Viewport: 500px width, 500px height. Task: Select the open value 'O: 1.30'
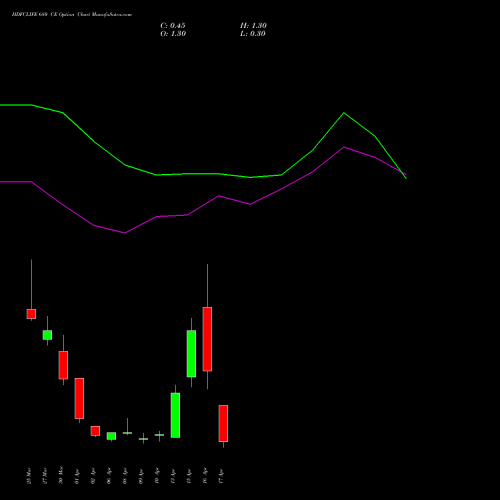173,34
